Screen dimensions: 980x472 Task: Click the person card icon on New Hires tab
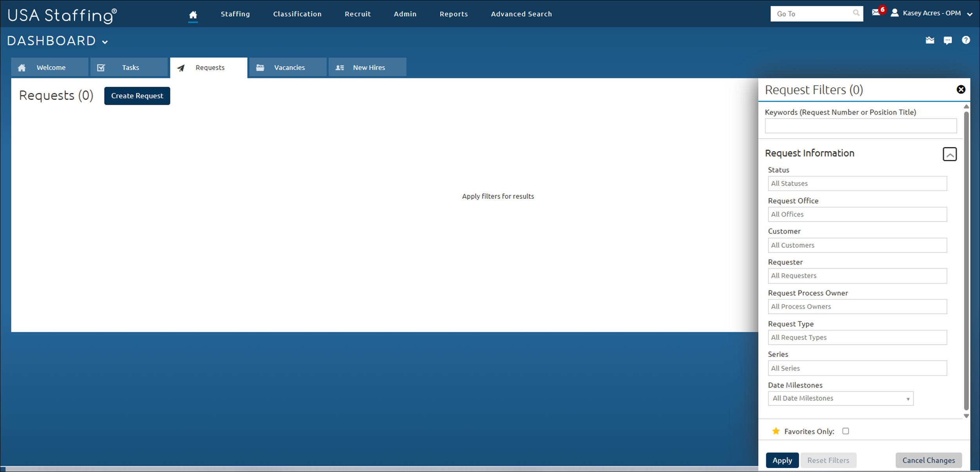(340, 68)
